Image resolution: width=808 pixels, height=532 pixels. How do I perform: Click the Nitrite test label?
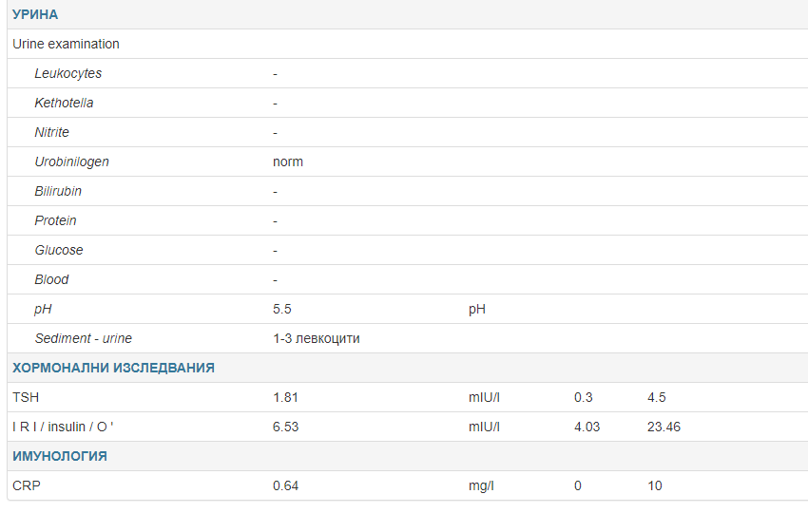[x=51, y=132]
